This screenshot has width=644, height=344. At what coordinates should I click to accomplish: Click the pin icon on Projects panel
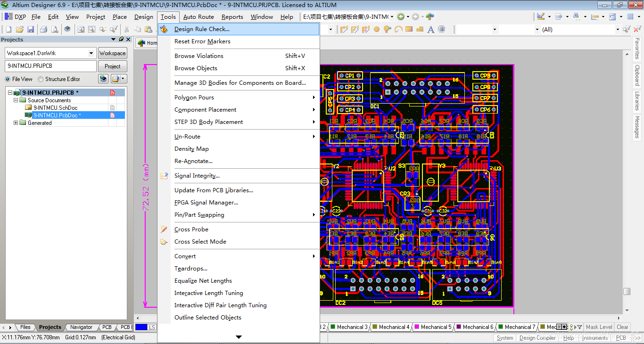point(121,39)
